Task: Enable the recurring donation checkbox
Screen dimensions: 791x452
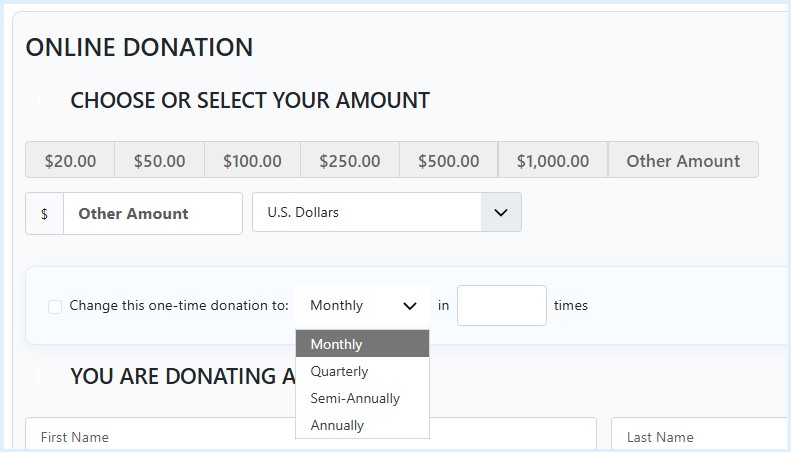Action: point(55,306)
